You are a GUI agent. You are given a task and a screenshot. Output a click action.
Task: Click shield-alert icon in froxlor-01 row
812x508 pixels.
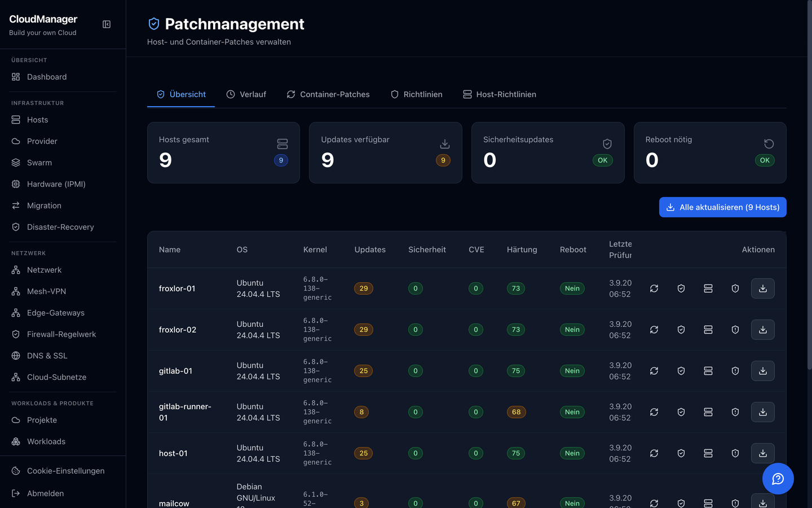[735, 288]
